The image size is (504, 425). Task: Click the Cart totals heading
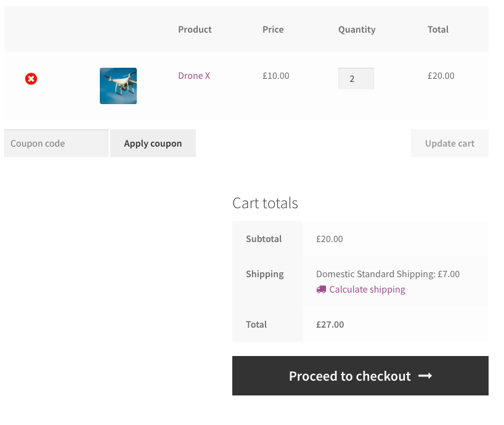point(266,203)
